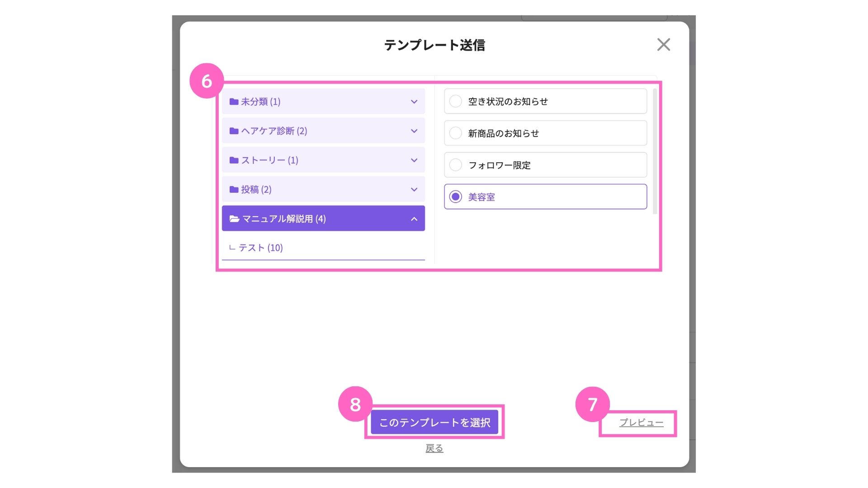Expand the 未分類 (1) folder chevron
Viewport: 868px width, 488px height.
[x=414, y=102]
